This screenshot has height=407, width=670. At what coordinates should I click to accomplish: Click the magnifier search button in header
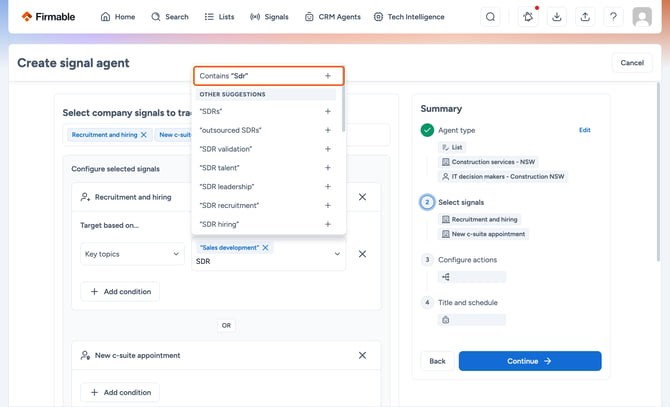pyautogui.click(x=491, y=17)
